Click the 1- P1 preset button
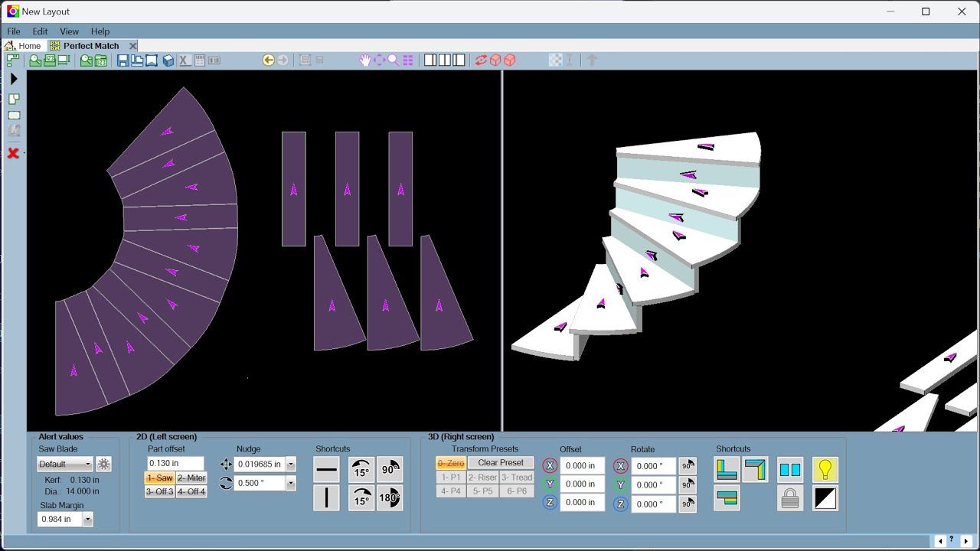 [x=451, y=478]
